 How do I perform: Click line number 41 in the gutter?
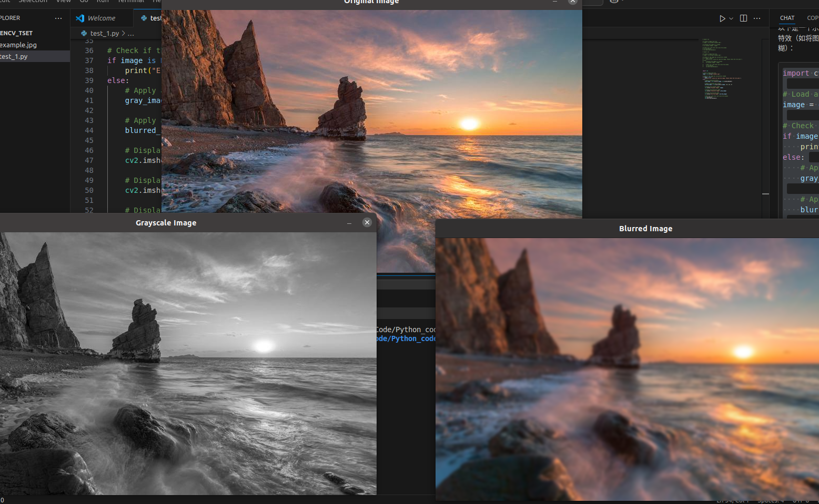click(89, 100)
